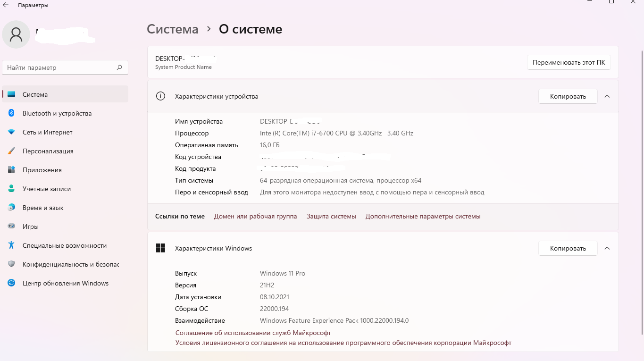Collapse the Характеристики Windows section
This screenshot has width=644, height=361.
coord(607,248)
